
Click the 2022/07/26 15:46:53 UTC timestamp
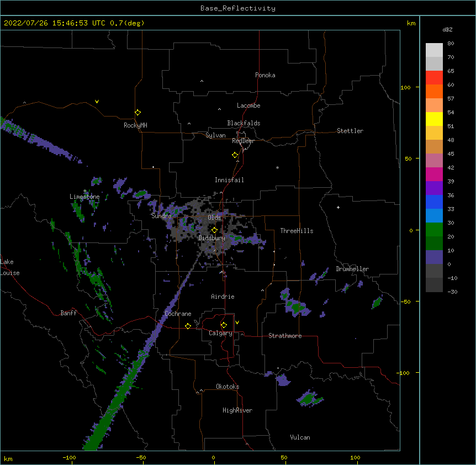point(54,23)
